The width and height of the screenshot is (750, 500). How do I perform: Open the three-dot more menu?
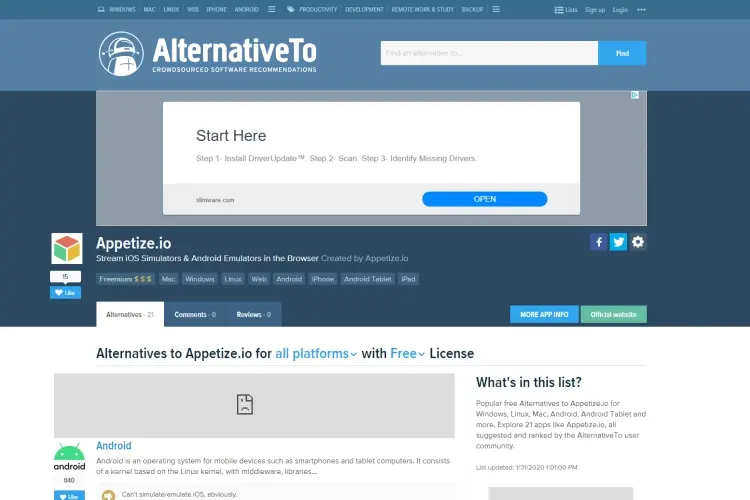(641, 10)
